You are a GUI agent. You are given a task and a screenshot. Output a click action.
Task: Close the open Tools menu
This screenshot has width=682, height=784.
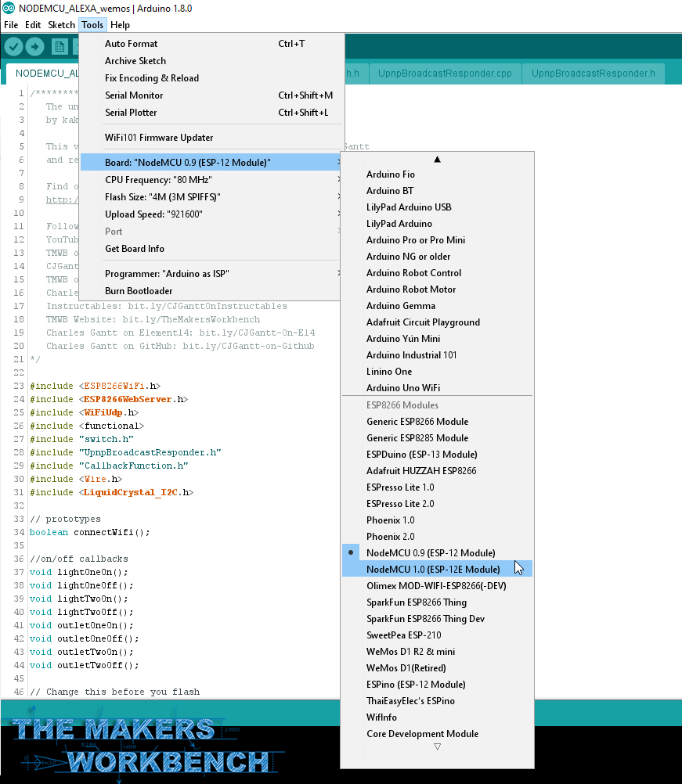92,25
